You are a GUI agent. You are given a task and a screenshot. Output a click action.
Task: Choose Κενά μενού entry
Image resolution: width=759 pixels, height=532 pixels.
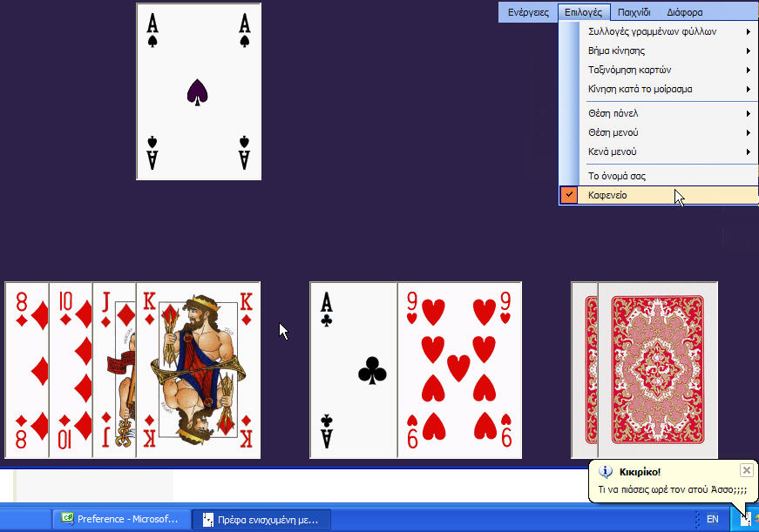tap(659, 152)
